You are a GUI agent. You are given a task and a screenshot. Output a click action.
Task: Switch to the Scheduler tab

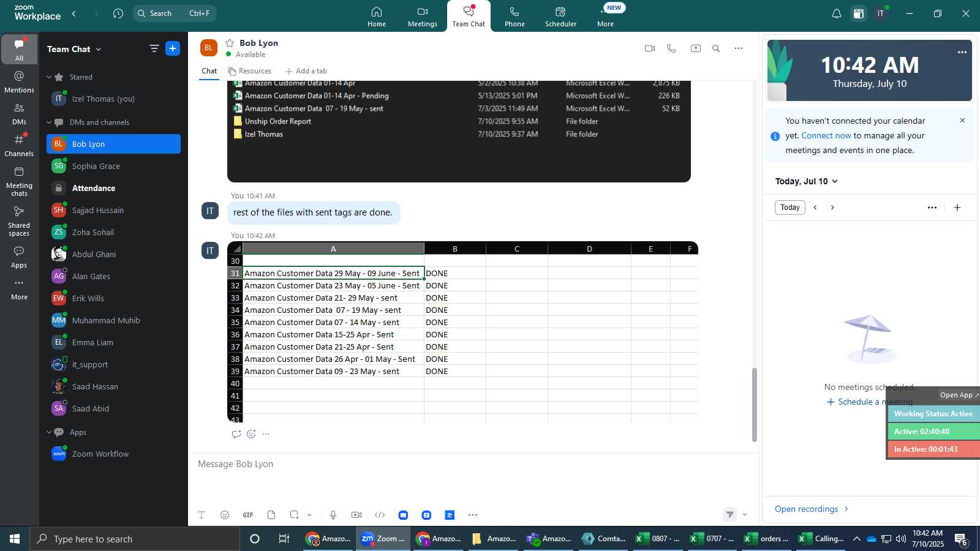(560, 17)
